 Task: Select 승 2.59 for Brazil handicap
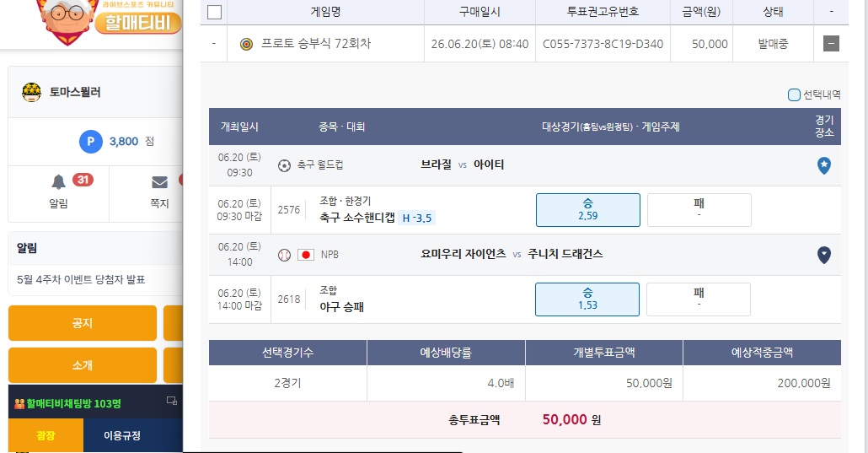tap(588, 210)
